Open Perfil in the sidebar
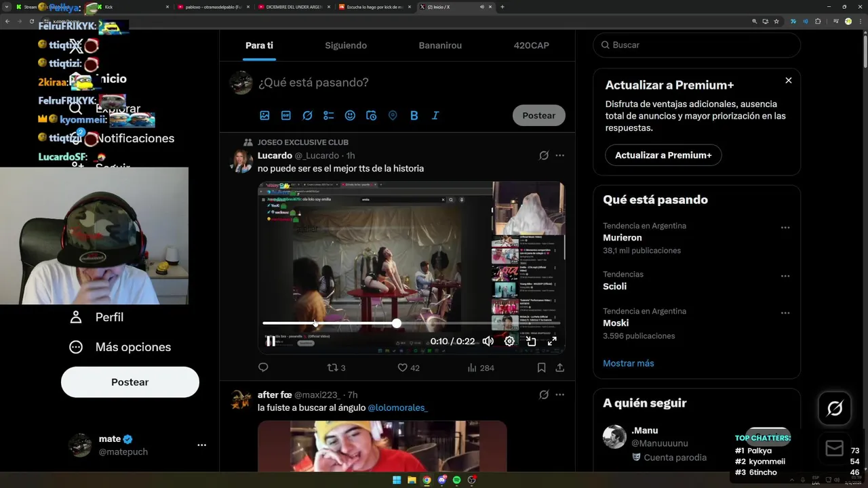The height and width of the screenshot is (488, 868). coord(99,317)
